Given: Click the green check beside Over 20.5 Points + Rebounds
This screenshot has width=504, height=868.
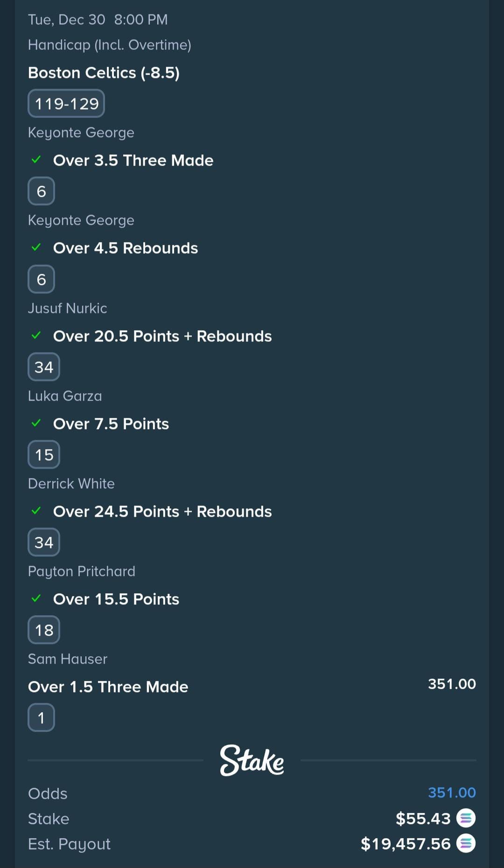Looking at the screenshot, I should (36, 336).
